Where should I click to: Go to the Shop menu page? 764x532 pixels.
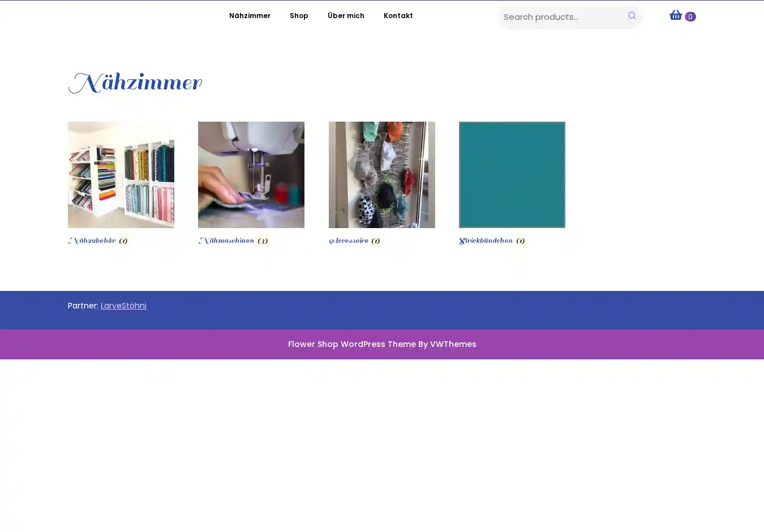click(299, 16)
